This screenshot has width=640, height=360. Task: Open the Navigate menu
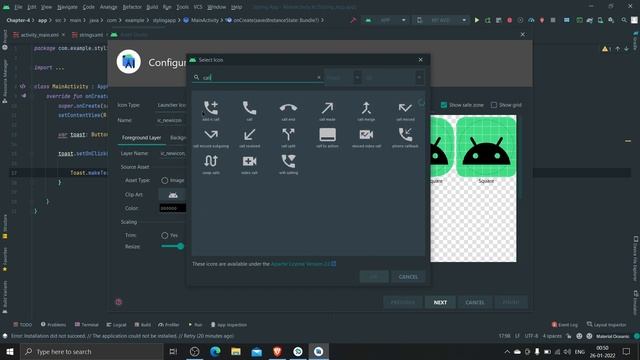(x=67, y=7)
